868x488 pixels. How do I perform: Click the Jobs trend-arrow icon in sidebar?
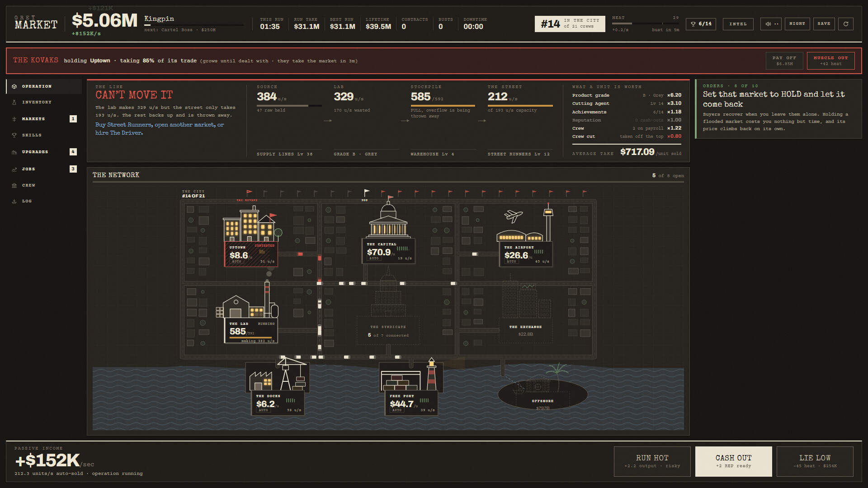pos(14,169)
